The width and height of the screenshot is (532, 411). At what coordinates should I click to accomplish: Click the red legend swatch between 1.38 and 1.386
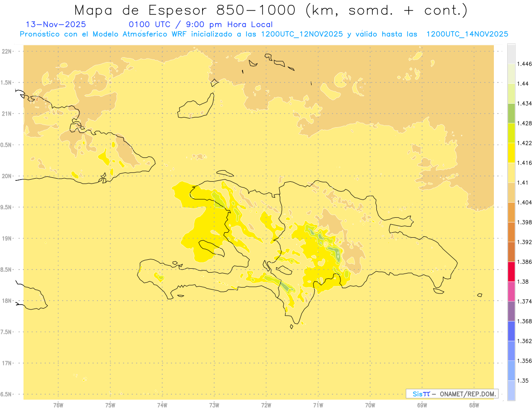511,272
